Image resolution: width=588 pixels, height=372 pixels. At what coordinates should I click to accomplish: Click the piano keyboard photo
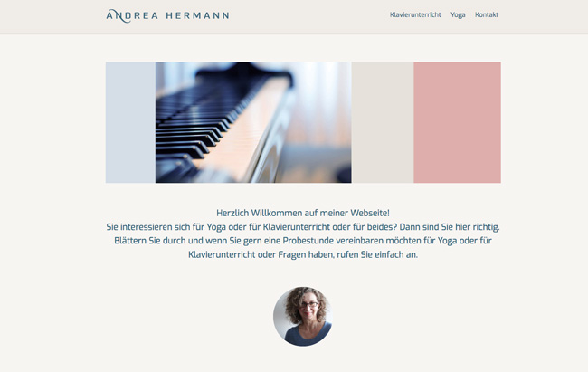point(253,122)
